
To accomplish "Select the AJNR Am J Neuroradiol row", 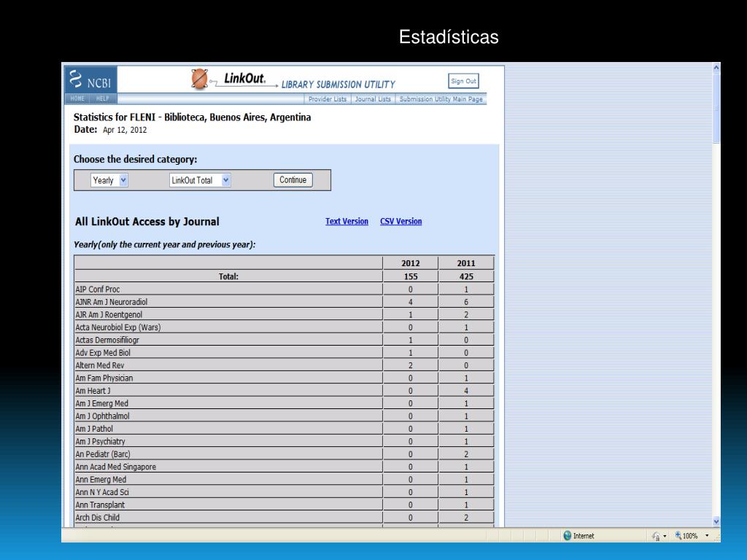I will tap(284, 302).
